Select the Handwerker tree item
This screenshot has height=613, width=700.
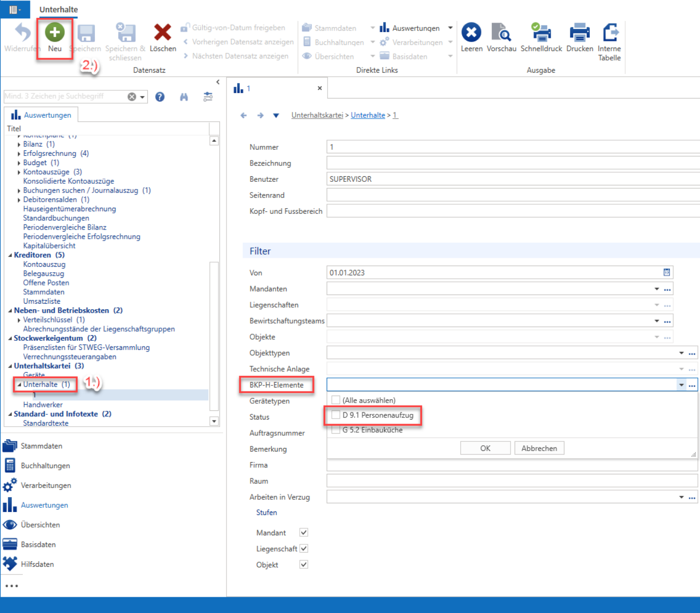[43, 405]
